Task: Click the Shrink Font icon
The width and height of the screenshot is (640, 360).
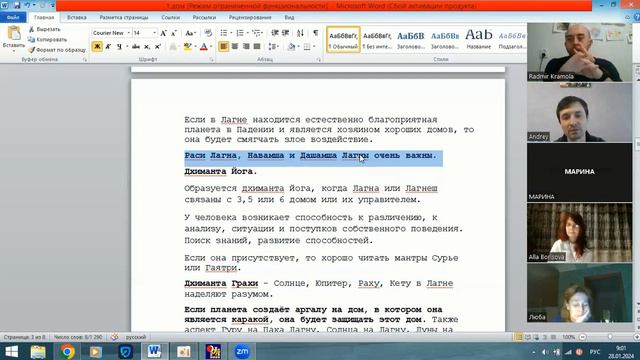Action: [174, 33]
